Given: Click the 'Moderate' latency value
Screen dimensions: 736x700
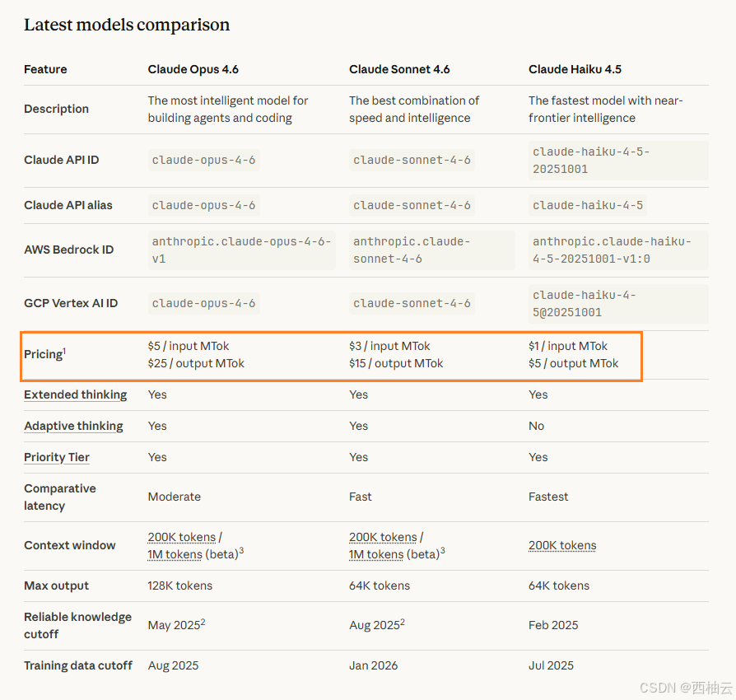Looking at the screenshot, I should [175, 497].
